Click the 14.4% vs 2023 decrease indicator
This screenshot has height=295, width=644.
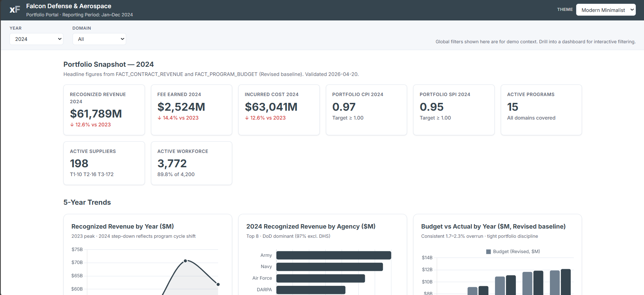point(178,118)
